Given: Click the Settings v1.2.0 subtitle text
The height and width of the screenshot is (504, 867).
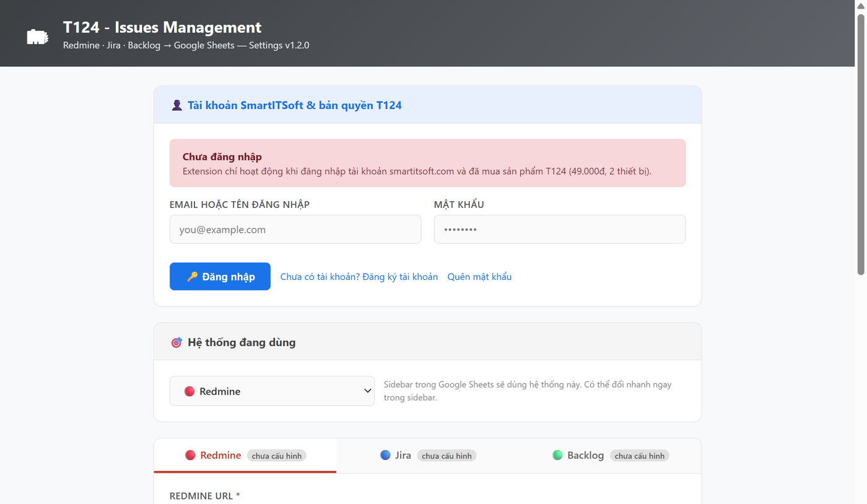Looking at the screenshot, I should coord(279,45).
